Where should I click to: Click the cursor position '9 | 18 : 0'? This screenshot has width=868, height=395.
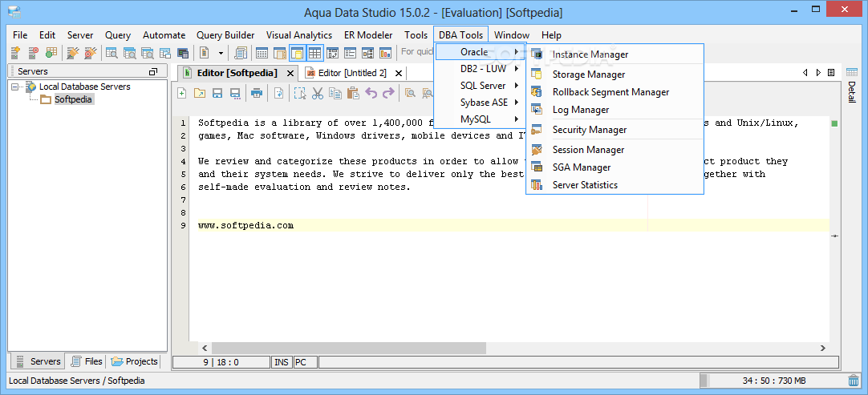tap(221, 362)
